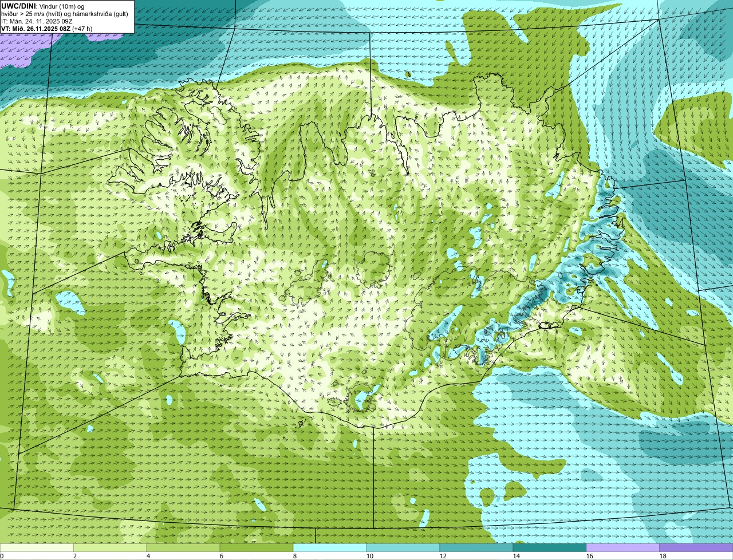Click the 14–16 m/s dark teal scale segment
The width and height of the screenshot is (733, 560).
[550, 547]
